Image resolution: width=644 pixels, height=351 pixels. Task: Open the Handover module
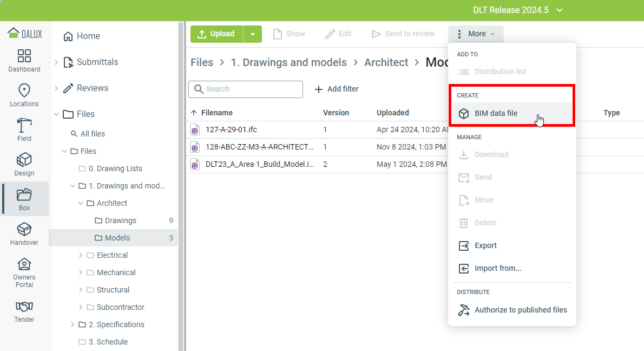pyautogui.click(x=24, y=234)
